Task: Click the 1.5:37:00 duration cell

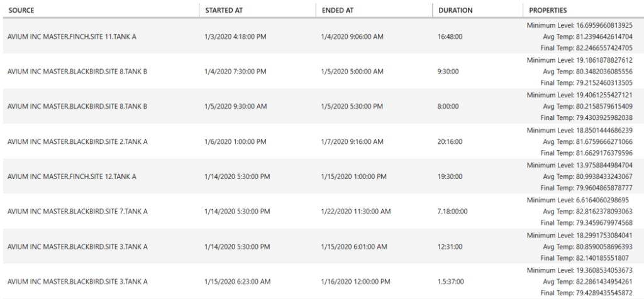Action: tap(450, 282)
